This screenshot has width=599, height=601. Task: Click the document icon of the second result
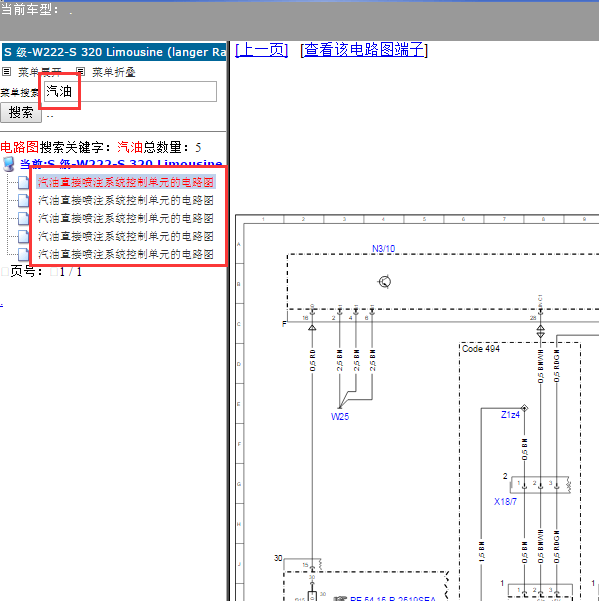click(x=23, y=200)
